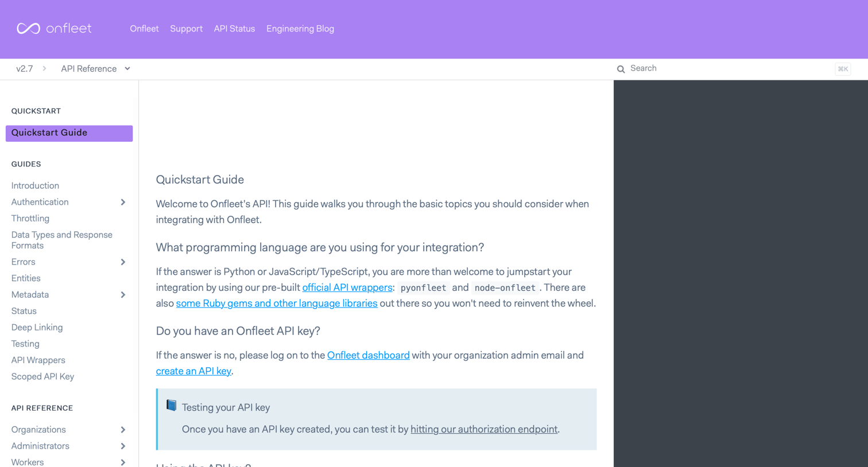The image size is (868, 467).
Task: Expand the Metadata sidebar chevron
Action: (x=123, y=295)
